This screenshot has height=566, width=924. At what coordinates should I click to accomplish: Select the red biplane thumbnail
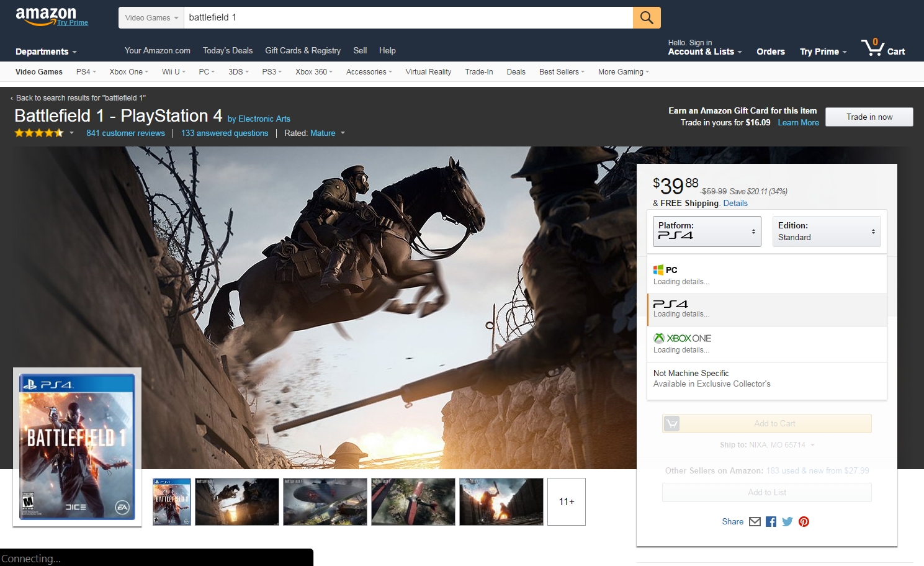(x=413, y=501)
